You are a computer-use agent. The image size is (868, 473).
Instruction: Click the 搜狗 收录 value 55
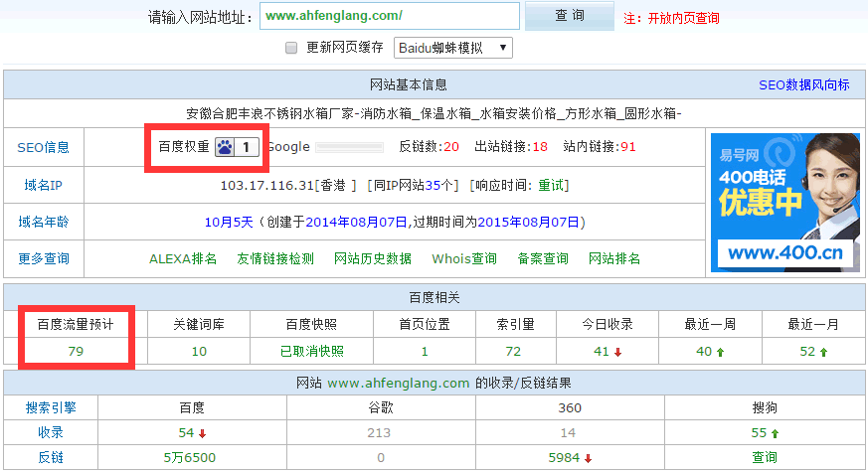759,432
